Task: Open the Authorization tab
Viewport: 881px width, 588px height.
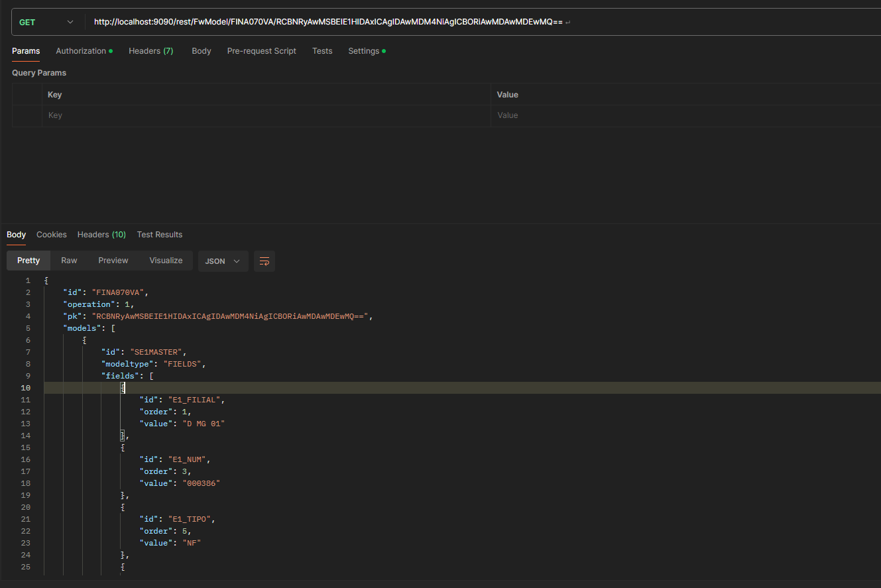Action: pyautogui.click(x=84, y=51)
